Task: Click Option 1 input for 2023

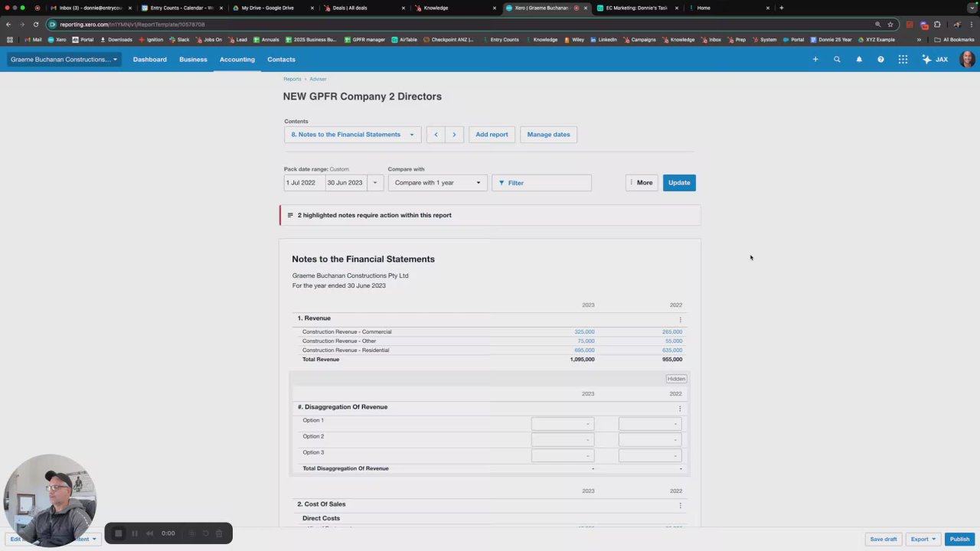Action: [x=563, y=423]
